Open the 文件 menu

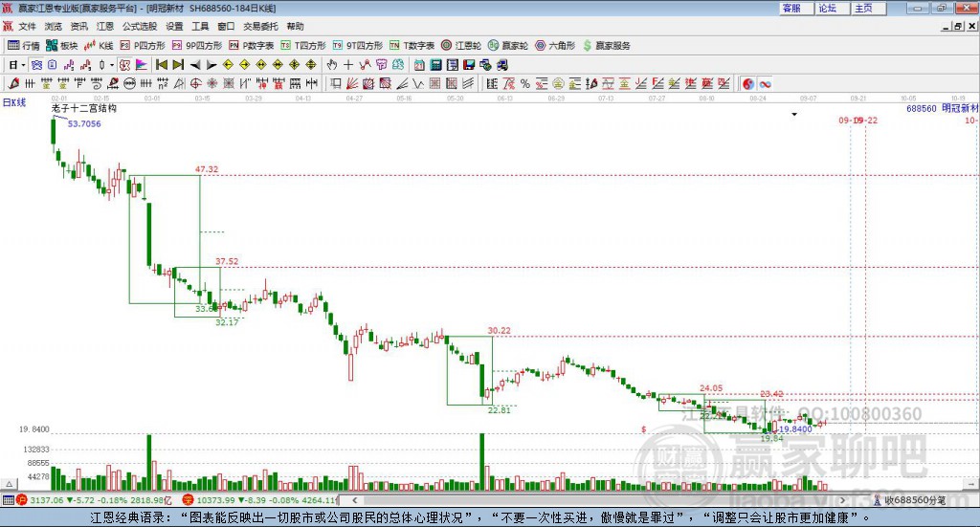28,26
